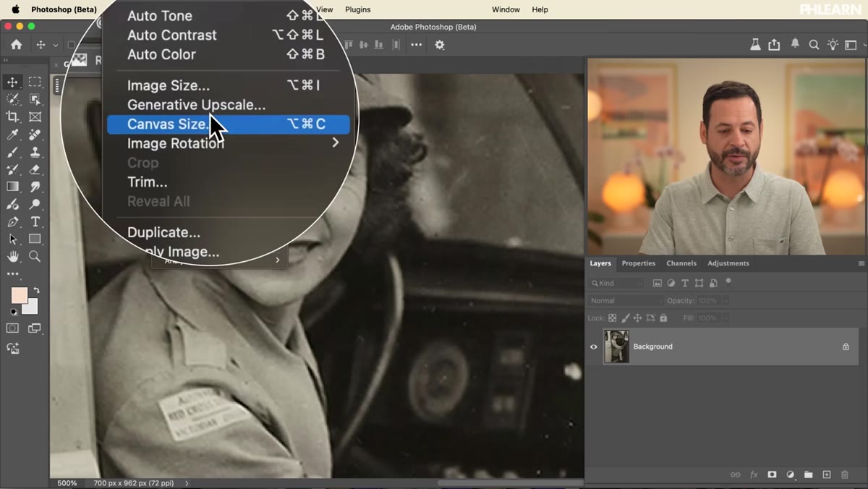Open the foreground color swatch
This screenshot has width=868, height=489.
click(19, 295)
